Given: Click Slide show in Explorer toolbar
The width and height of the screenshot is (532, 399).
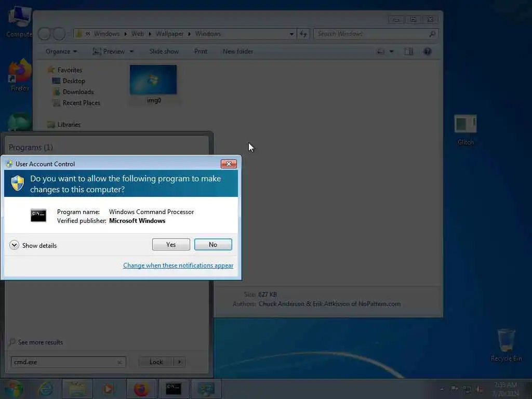Looking at the screenshot, I should [164, 51].
